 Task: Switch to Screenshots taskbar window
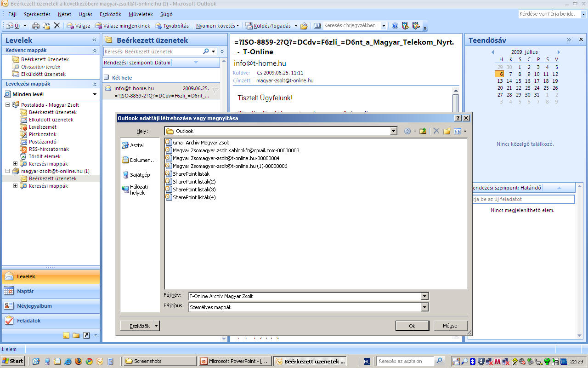point(160,361)
